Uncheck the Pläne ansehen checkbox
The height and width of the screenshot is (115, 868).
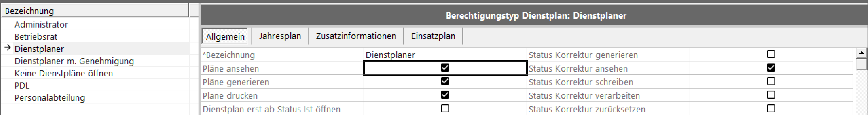coord(445,68)
